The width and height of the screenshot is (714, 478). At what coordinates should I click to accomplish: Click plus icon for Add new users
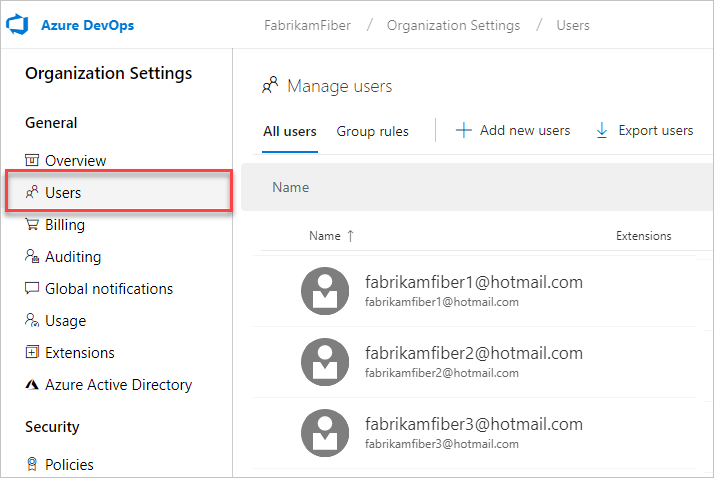click(x=464, y=130)
